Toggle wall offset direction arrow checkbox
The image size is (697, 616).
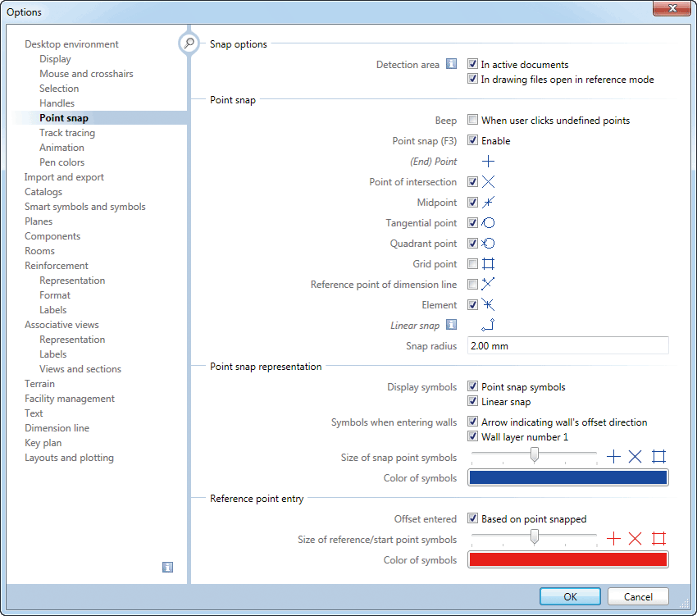pos(472,422)
